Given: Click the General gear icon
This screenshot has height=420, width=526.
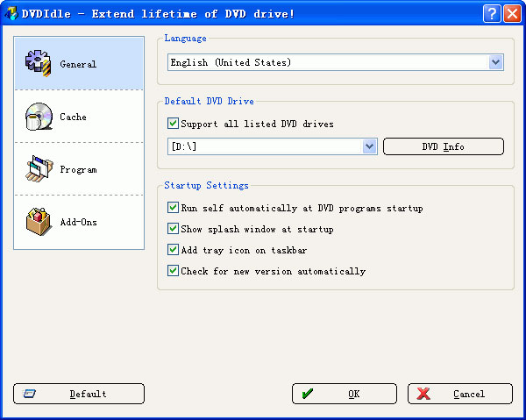Looking at the screenshot, I should pos(39,63).
